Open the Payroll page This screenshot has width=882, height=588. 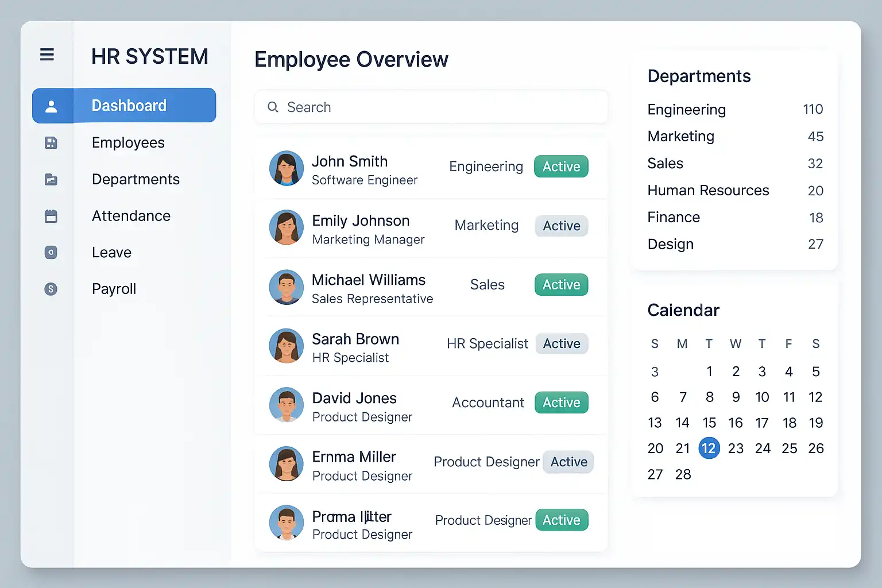click(114, 289)
